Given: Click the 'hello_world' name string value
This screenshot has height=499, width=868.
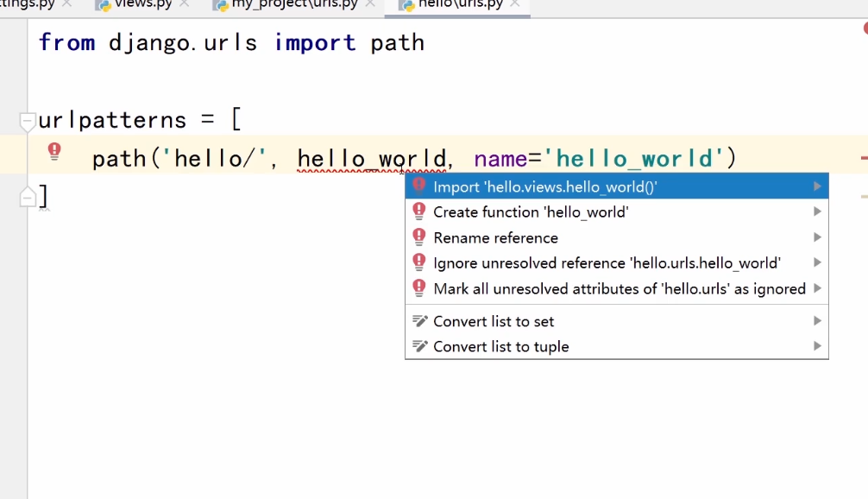Looking at the screenshot, I should pos(633,159).
